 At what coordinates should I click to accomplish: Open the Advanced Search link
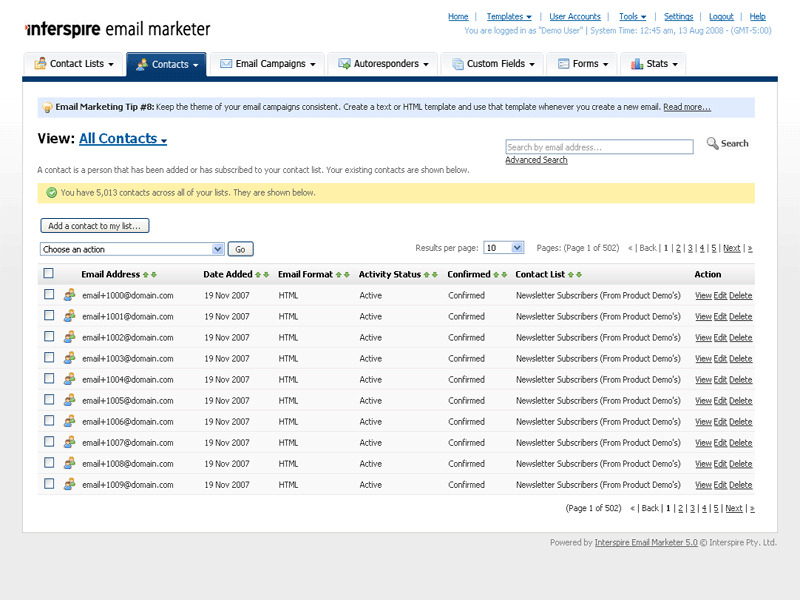tap(536, 160)
